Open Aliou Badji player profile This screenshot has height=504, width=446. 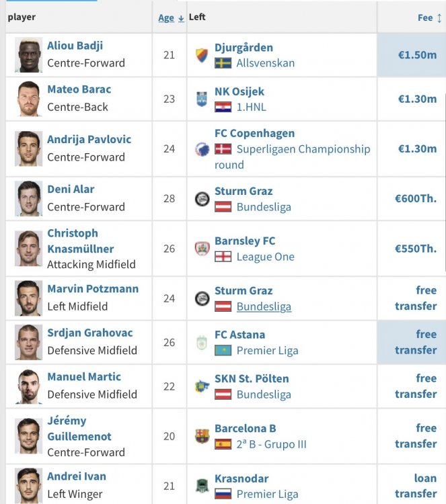pos(75,46)
